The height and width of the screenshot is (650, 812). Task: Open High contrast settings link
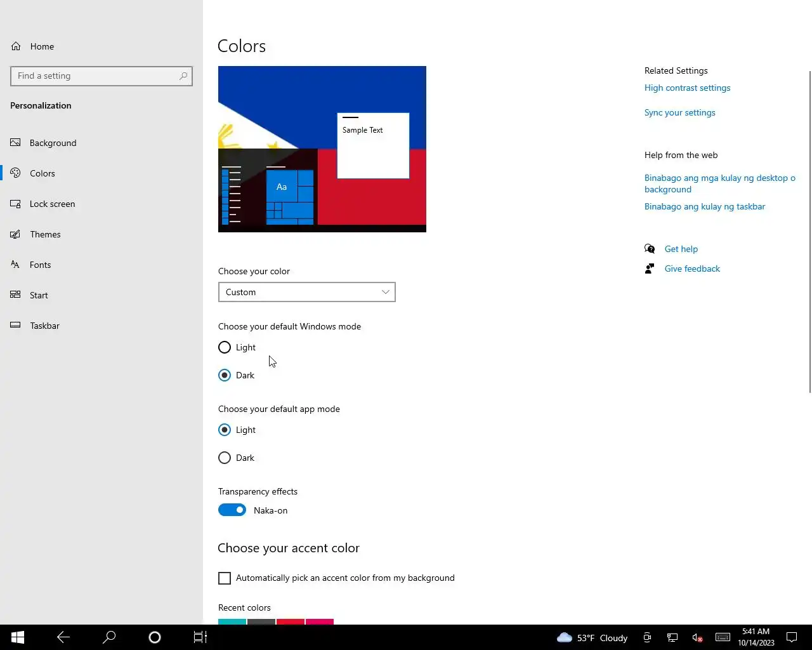click(x=687, y=88)
